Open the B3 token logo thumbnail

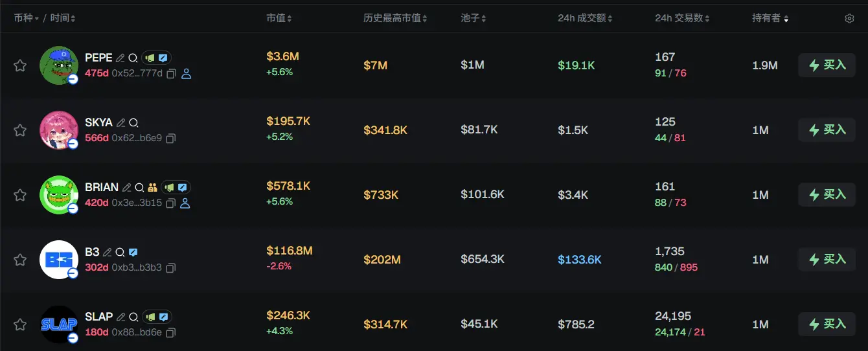[59, 260]
